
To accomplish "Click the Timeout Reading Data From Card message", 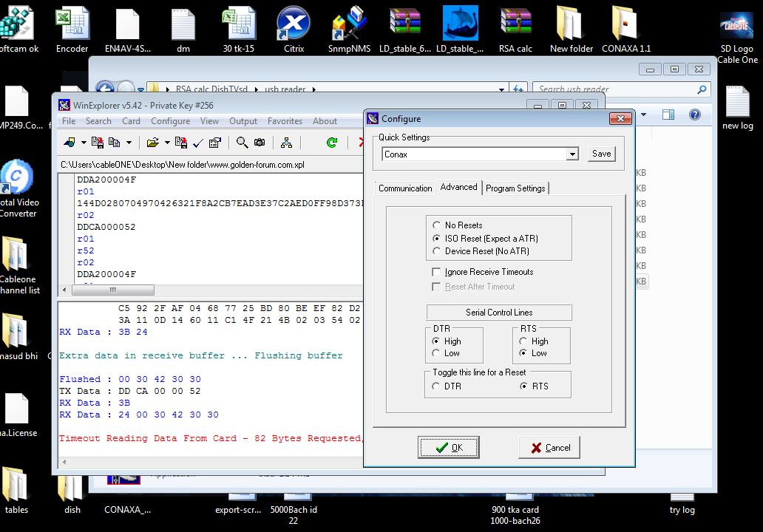I will click(209, 438).
